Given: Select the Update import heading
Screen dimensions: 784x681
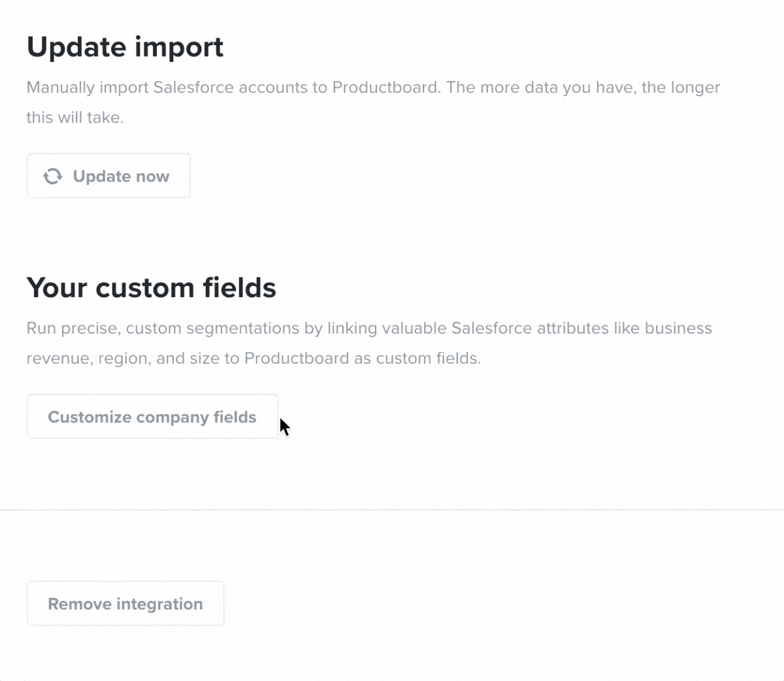Looking at the screenshot, I should click(x=125, y=48).
